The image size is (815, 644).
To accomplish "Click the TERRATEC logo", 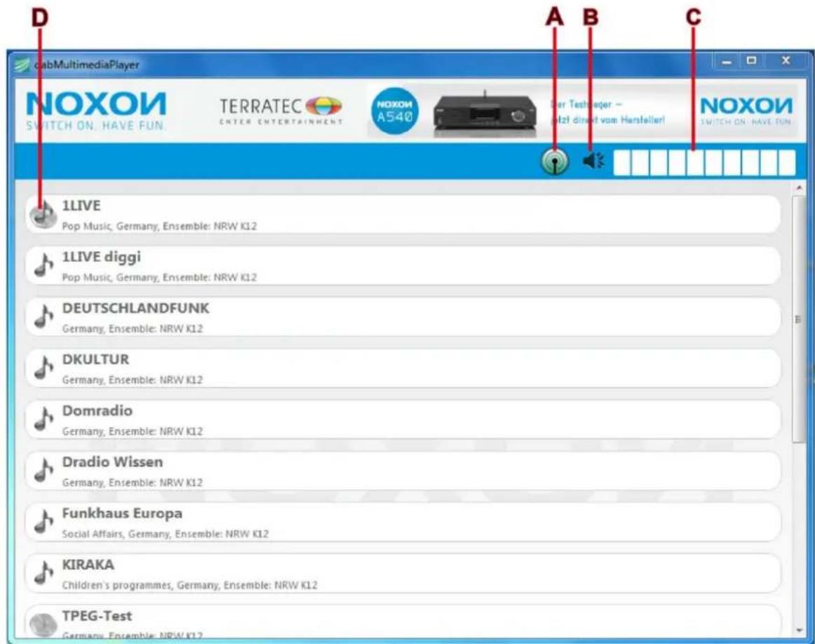I will click(x=281, y=111).
